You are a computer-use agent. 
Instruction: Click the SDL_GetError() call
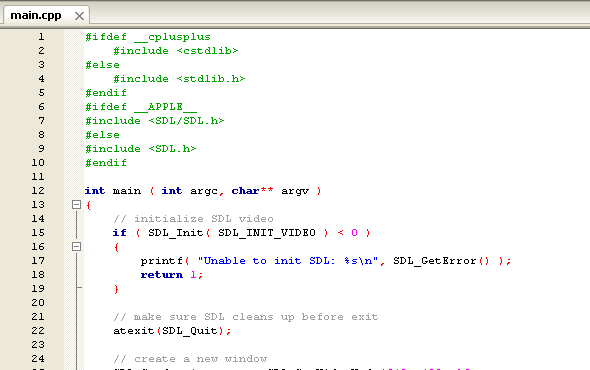pos(441,260)
